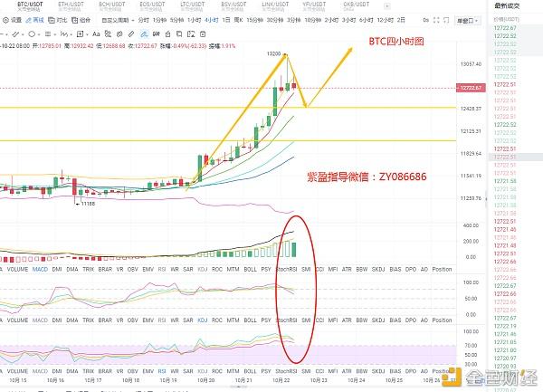Select the wave pattern drawing tool
Viewport: 543px width, 392px height.
pos(63,33)
